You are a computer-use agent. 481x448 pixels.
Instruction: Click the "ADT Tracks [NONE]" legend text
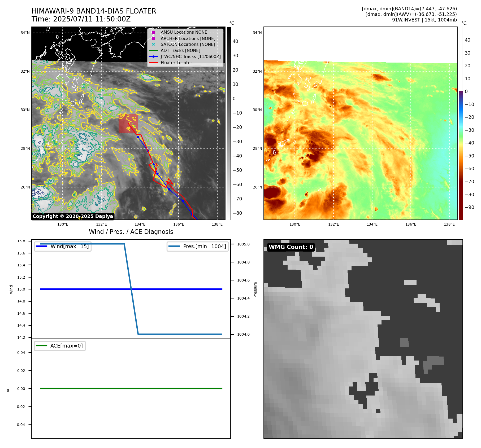coord(180,51)
